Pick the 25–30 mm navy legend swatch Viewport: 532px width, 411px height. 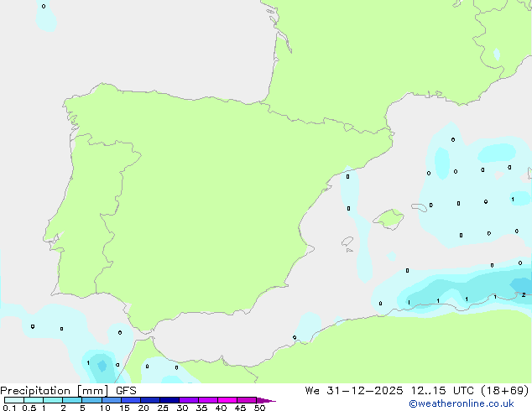[170, 400]
